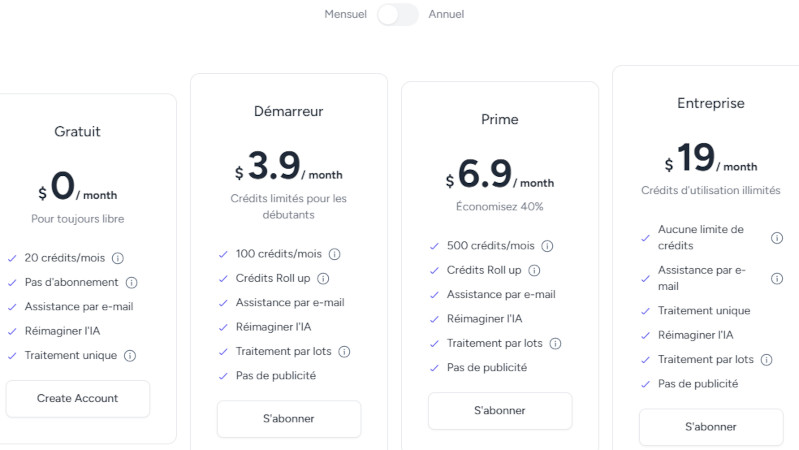Click the info icon next to Aucune limite de crédits
799x450 pixels.
[777, 237]
